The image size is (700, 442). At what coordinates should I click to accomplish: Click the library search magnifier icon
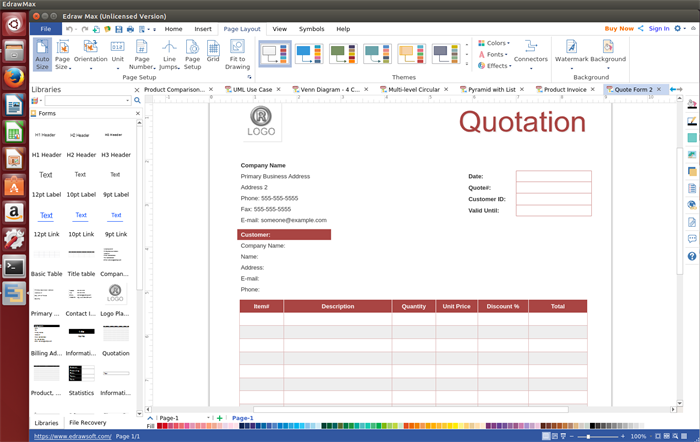tap(135, 101)
